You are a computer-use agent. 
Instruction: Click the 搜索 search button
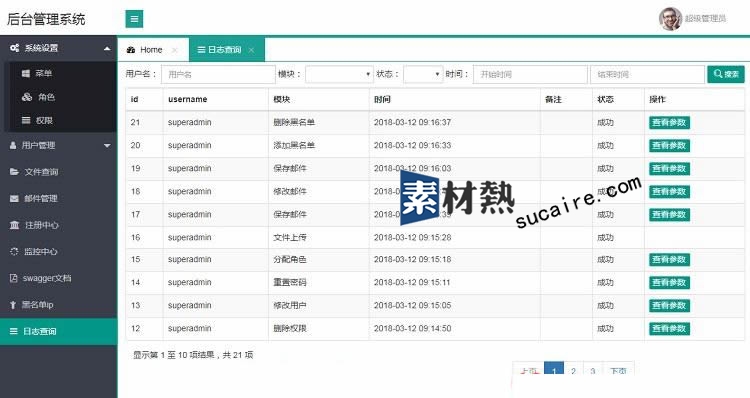[x=726, y=74]
